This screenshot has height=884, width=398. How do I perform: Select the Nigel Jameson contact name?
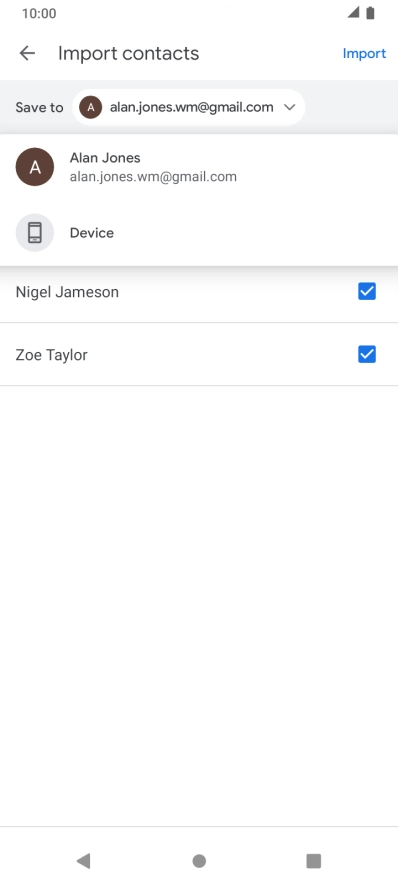[67, 292]
